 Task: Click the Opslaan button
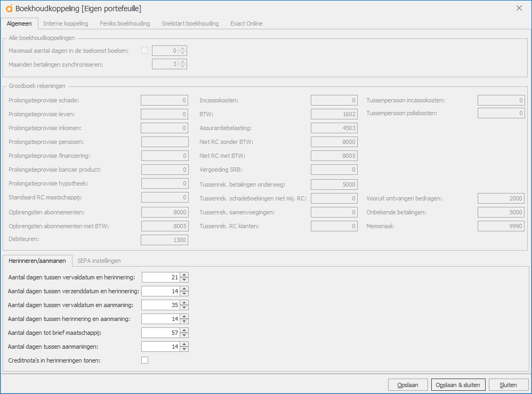click(408, 385)
